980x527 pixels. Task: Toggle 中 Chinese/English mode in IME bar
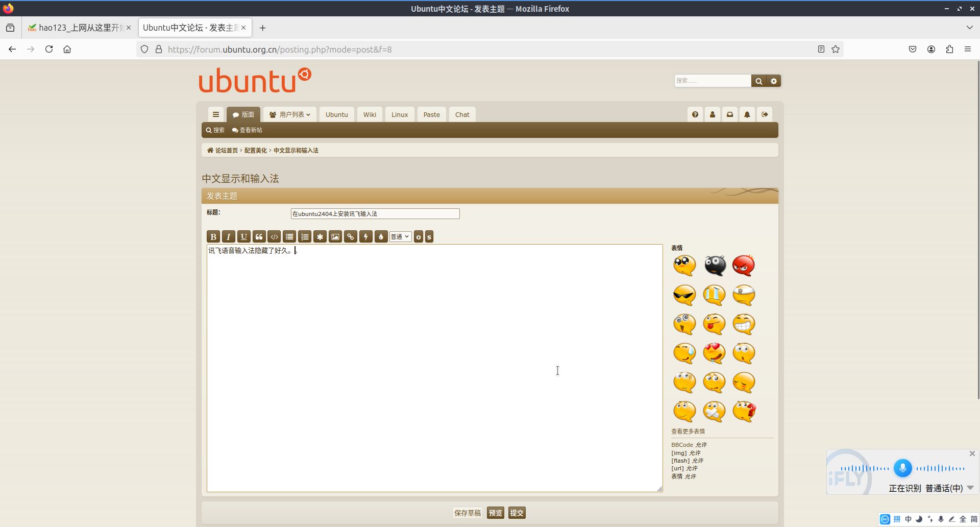coord(908,519)
